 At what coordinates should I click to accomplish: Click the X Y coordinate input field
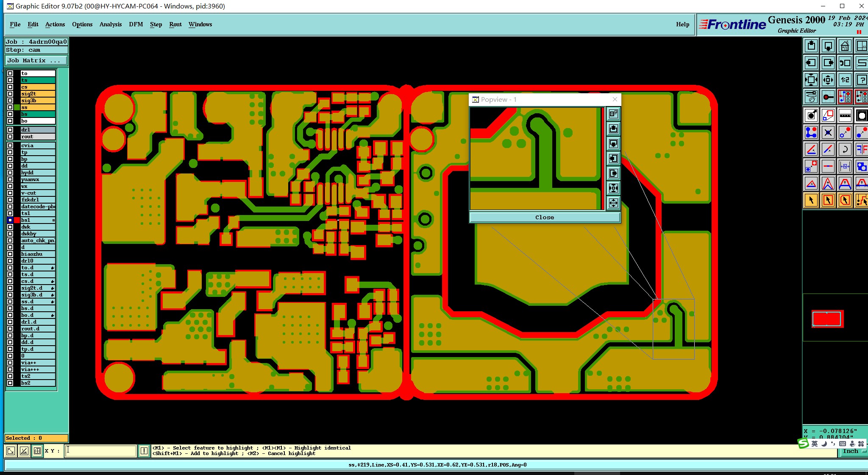101,450
